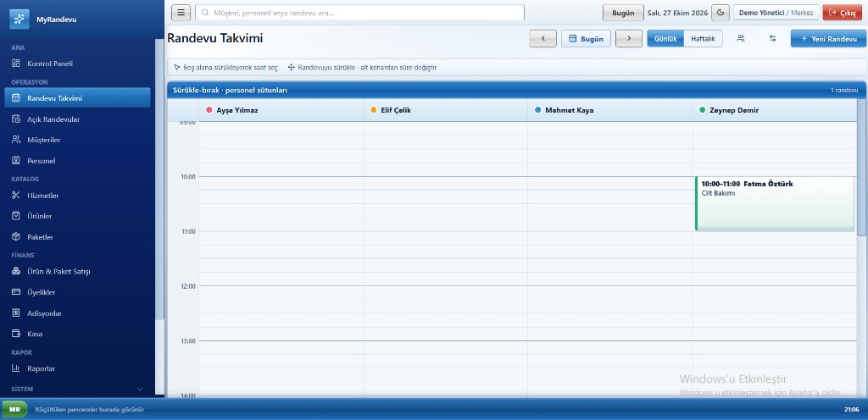Focus the customer and appointment search field

click(359, 13)
